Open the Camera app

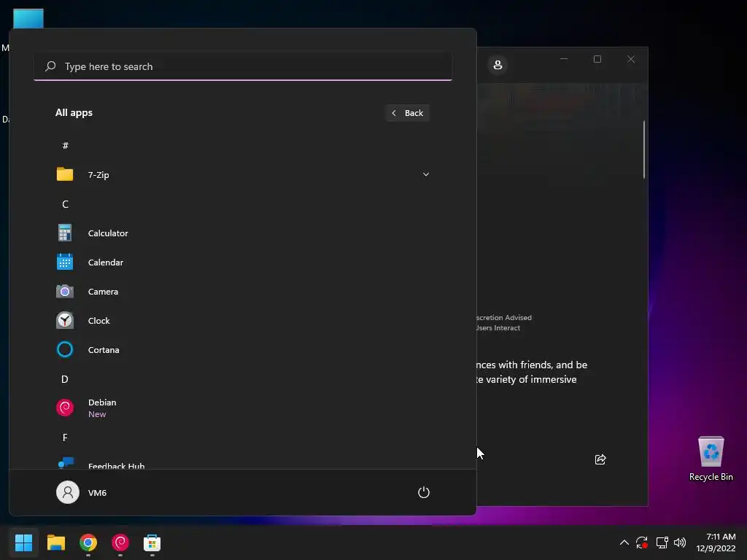[x=242, y=292]
